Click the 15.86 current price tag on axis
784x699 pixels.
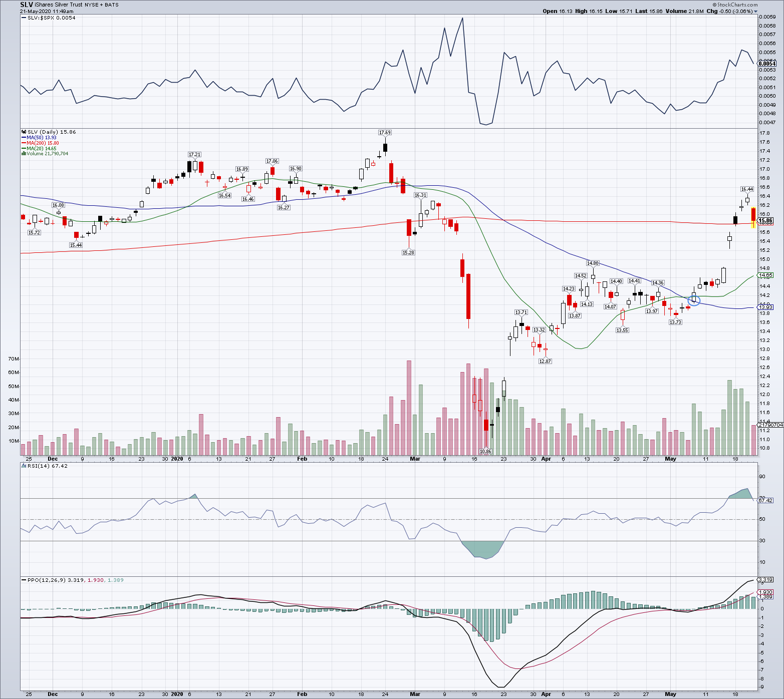click(765, 221)
